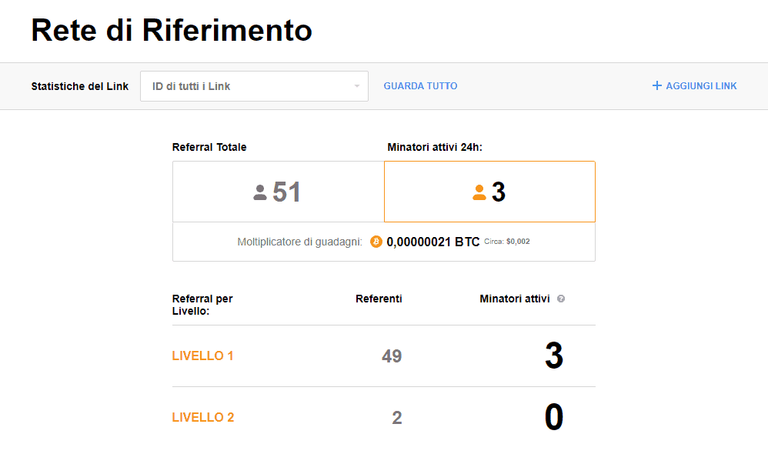Select the Referral Totale box showing 51
Viewport: 768px width, 474px height.
pyautogui.click(x=278, y=191)
